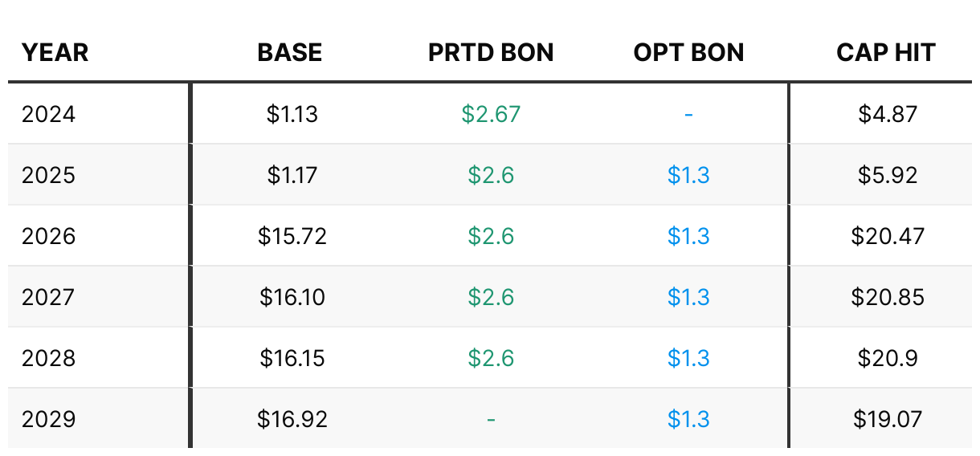Click the $19.07 cap hit cell
Image resolution: width=980 pixels, height=456 pixels.
click(888, 419)
